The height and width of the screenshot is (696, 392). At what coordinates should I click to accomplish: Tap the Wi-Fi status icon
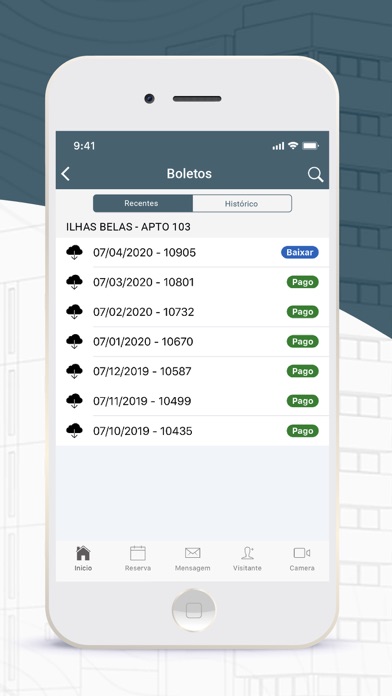click(293, 145)
